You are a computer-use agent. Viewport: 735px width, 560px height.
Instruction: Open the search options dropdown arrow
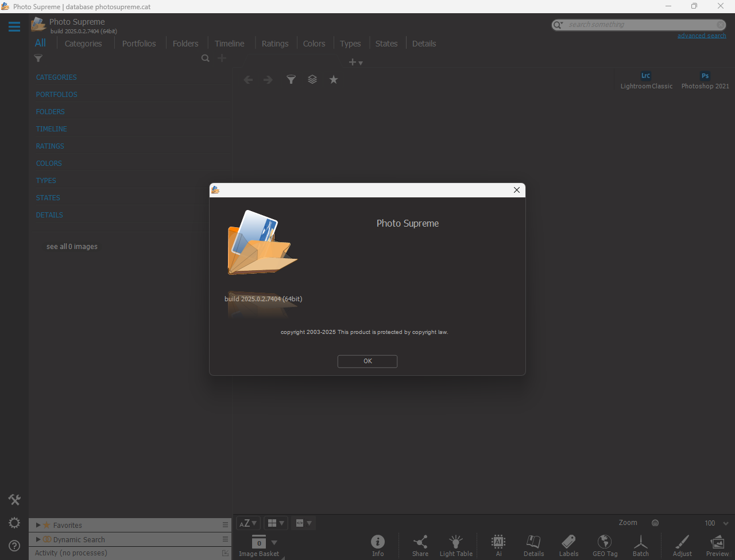561,25
